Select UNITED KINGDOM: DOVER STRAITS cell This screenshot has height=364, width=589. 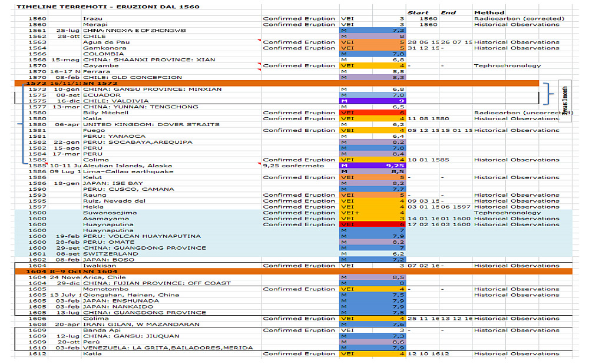pyautogui.click(x=151, y=125)
